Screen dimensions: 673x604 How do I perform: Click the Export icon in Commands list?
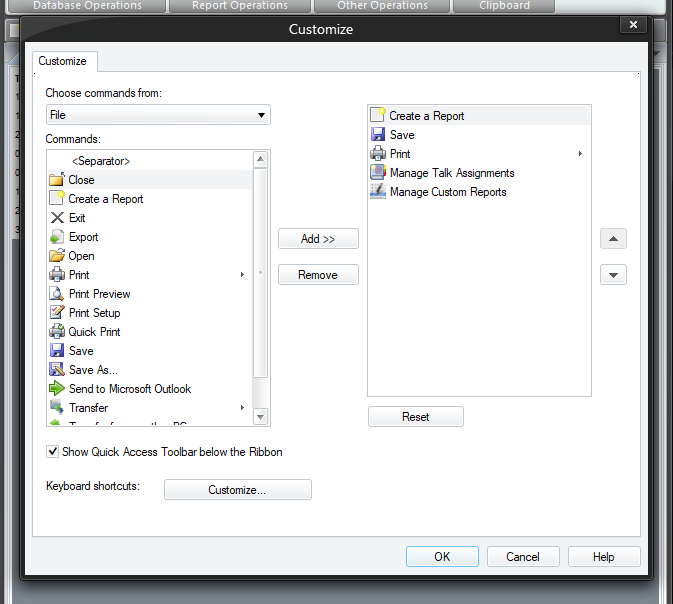(57, 237)
